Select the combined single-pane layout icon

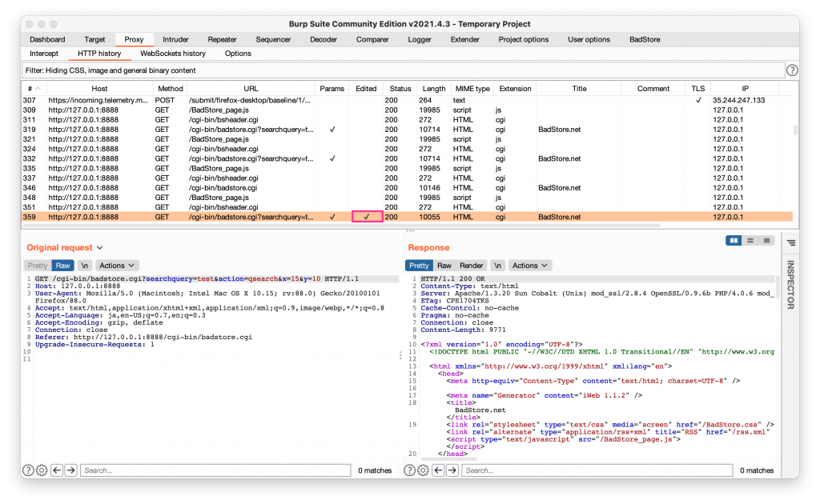tap(766, 240)
